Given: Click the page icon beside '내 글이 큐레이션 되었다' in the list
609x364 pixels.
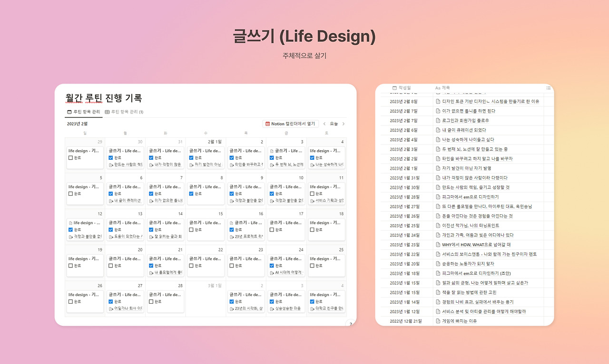Looking at the screenshot, I should tap(438, 130).
